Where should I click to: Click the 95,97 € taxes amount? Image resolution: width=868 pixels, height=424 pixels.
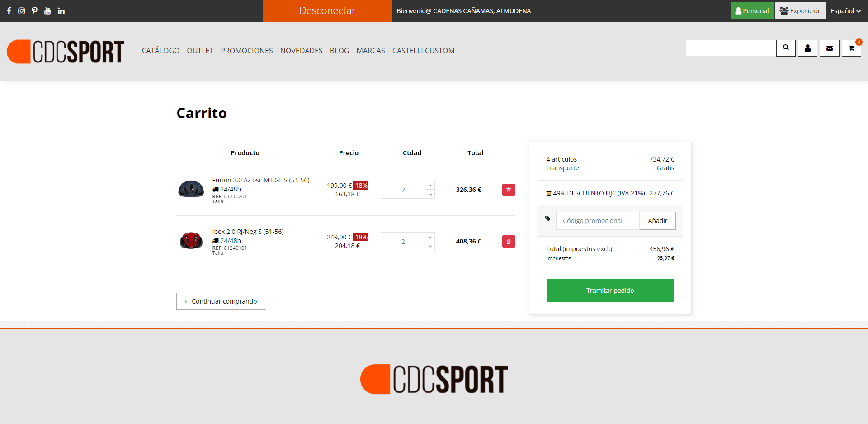666,258
